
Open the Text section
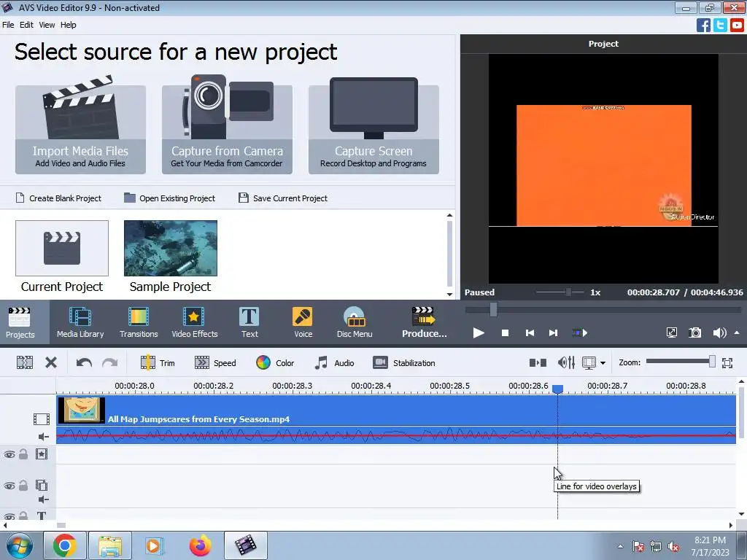click(x=249, y=322)
